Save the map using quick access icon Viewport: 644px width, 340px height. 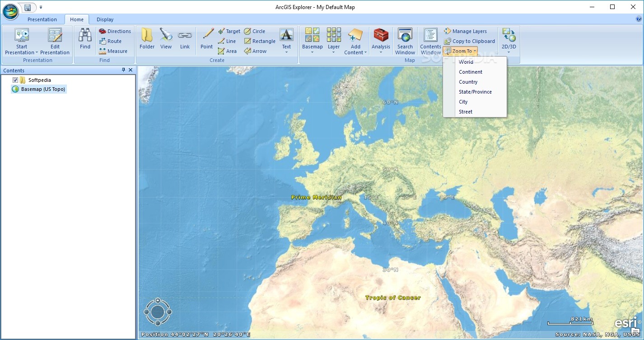[28, 7]
